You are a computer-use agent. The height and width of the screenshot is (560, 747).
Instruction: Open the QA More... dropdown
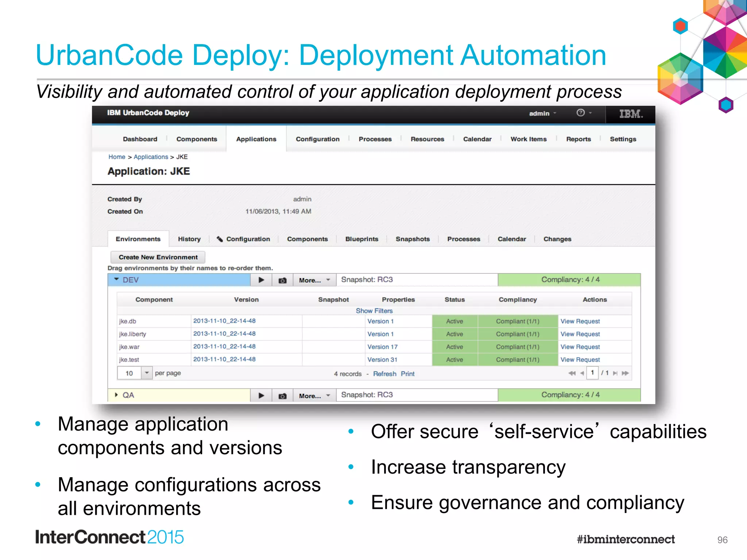pos(314,395)
